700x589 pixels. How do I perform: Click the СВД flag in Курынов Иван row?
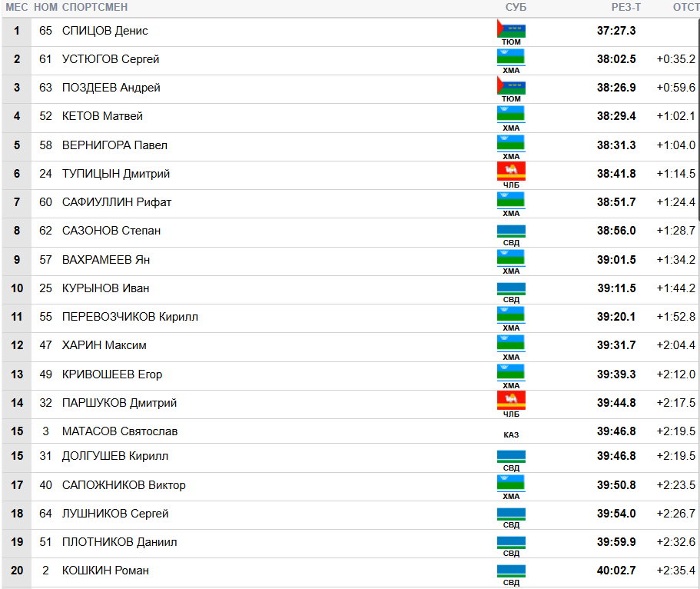coord(511,288)
